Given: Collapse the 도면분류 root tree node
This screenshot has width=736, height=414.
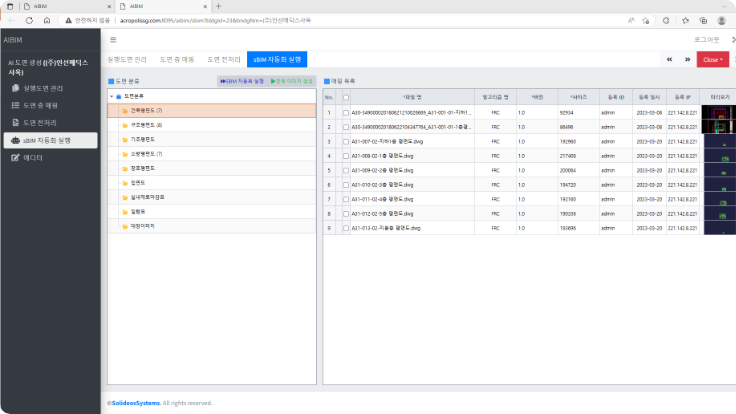Looking at the screenshot, I should [112, 96].
